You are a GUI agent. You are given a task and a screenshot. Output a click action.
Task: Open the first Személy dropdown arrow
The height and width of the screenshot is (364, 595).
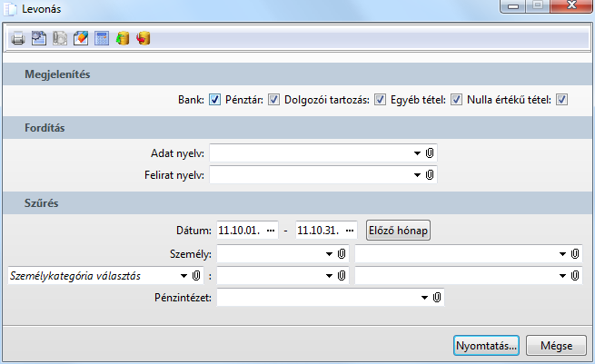tap(329, 253)
